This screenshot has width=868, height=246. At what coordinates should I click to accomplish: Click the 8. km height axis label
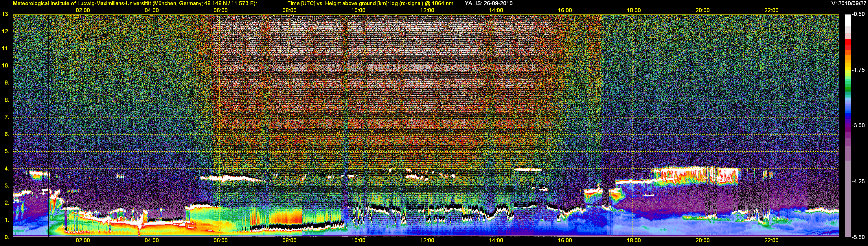[7, 100]
